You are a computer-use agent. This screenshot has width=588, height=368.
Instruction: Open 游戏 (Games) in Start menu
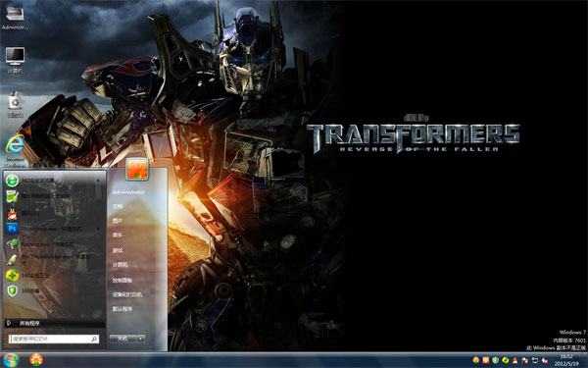[x=118, y=250]
